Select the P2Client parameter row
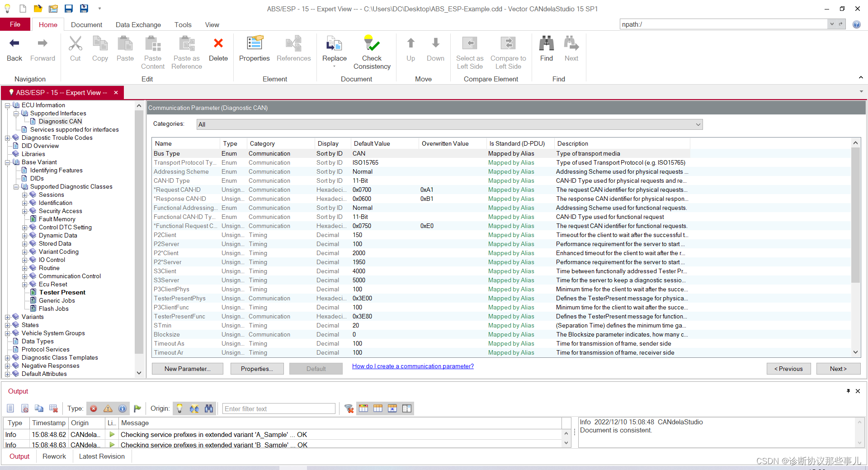The image size is (868, 470). [x=420, y=235]
